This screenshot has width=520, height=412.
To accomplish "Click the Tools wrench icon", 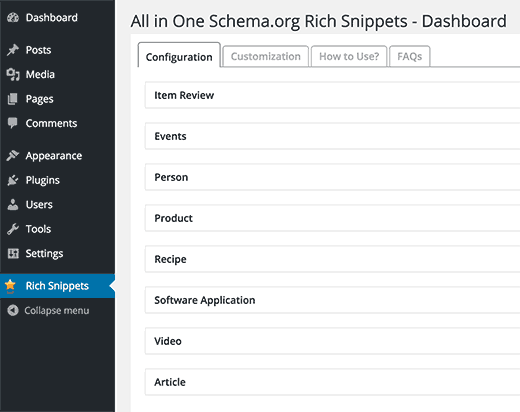I will point(13,229).
